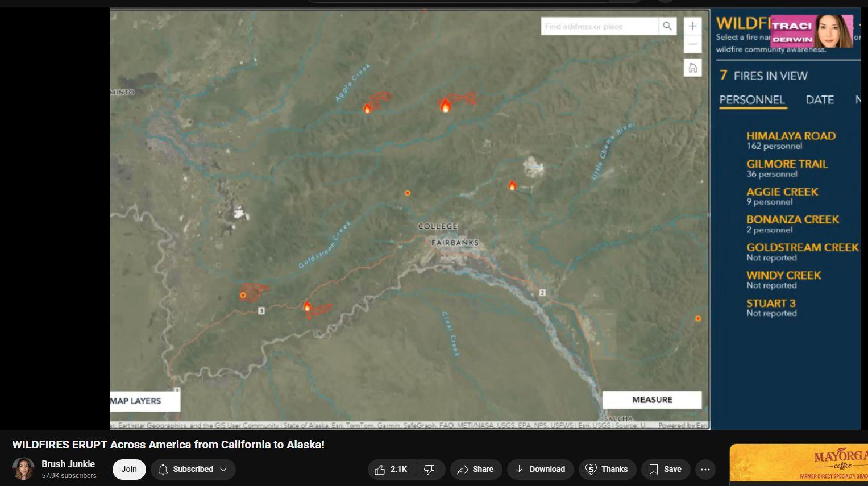Expand the Subscribed notification dropdown

click(193, 469)
